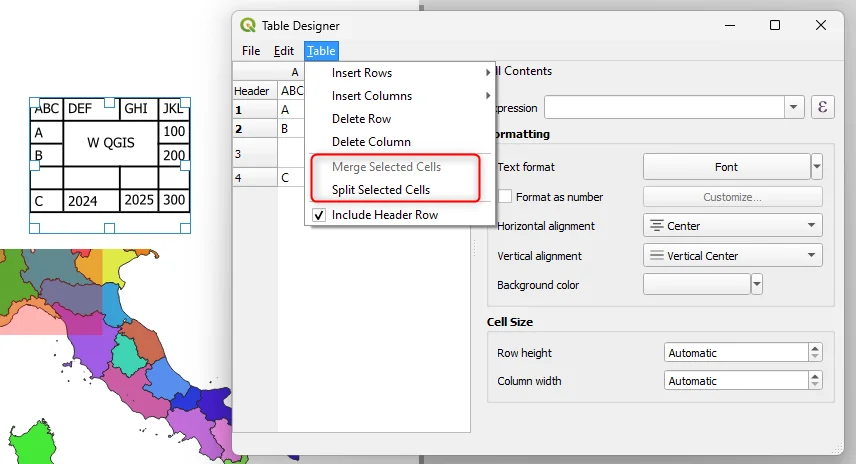Enable the Format as number checkbox
This screenshot has width=856, height=464.
tap(505, 197)
